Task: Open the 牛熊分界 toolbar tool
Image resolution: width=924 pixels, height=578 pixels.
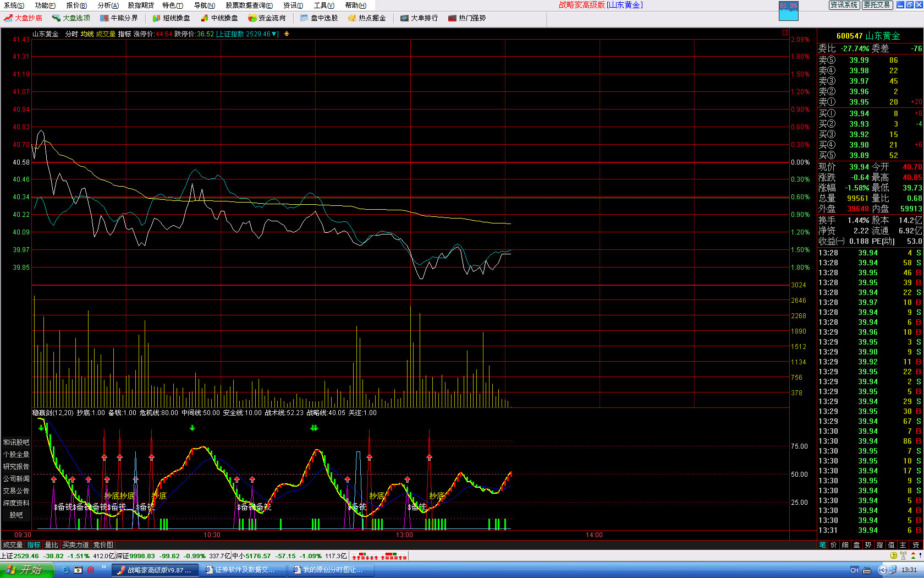Action: click(119, 18)
